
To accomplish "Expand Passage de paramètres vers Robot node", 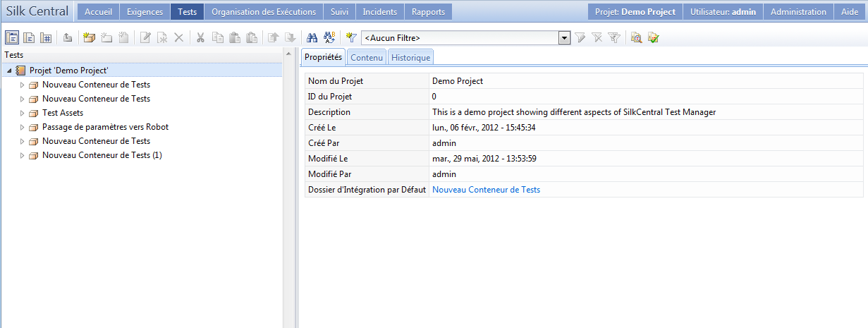I will (x=22, y=127).
